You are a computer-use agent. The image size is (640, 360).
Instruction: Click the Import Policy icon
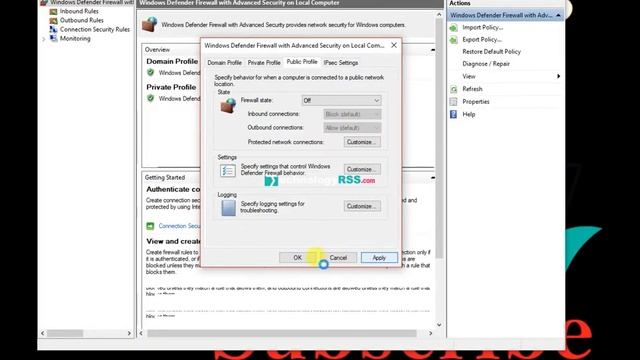coord(453,28)
